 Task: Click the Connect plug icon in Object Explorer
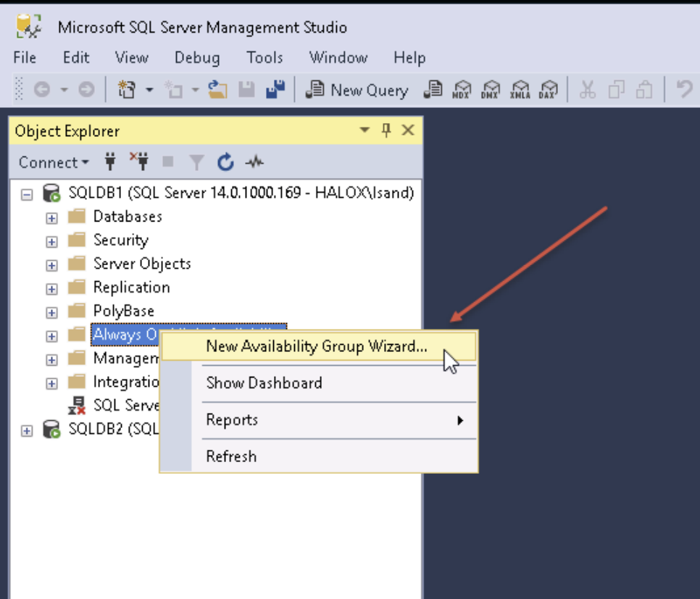[x=110, y=162]
